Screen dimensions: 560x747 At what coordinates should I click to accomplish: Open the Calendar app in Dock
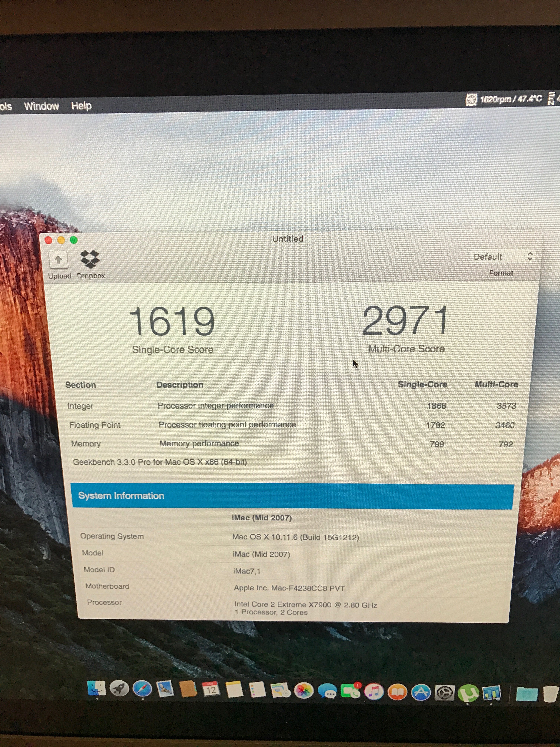click(211, 690)
